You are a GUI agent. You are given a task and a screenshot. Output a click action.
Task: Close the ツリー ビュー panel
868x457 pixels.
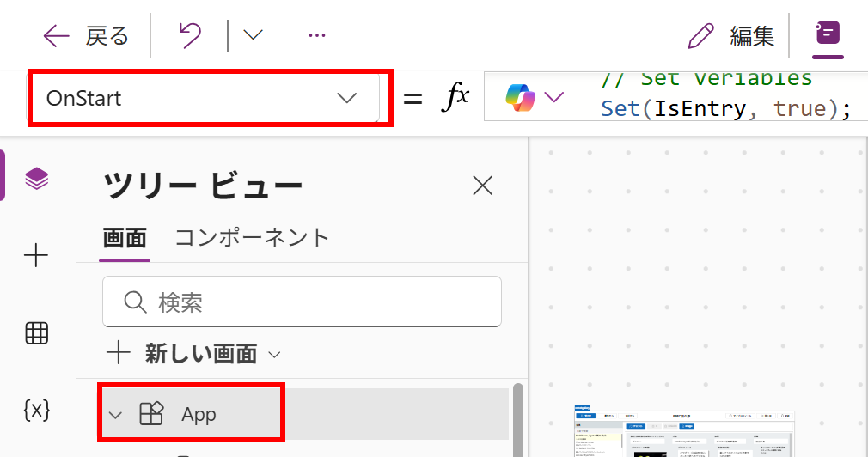483,185
